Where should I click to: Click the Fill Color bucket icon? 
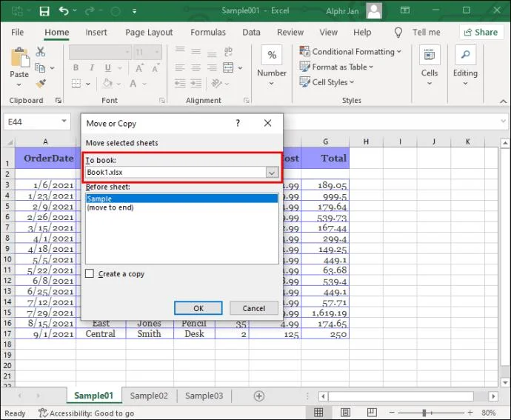click(107, 84)
